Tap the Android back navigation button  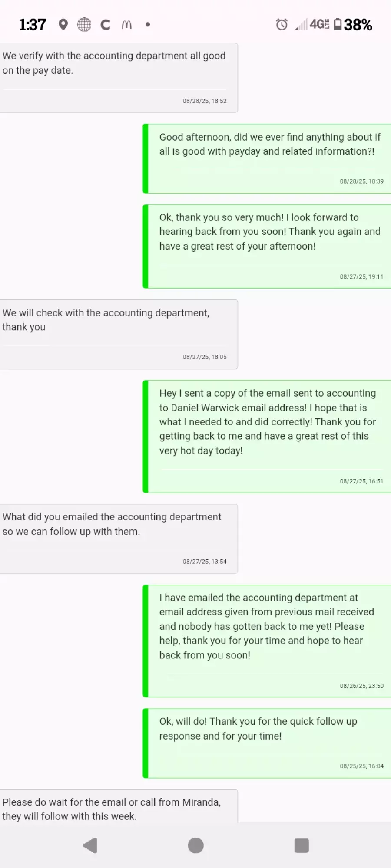pos(90,845)
